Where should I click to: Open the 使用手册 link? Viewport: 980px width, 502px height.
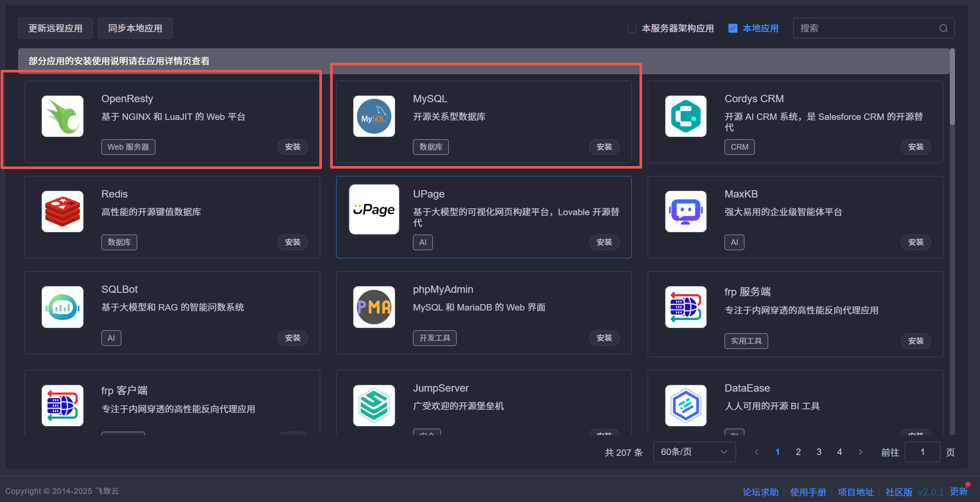coord(808,491)
